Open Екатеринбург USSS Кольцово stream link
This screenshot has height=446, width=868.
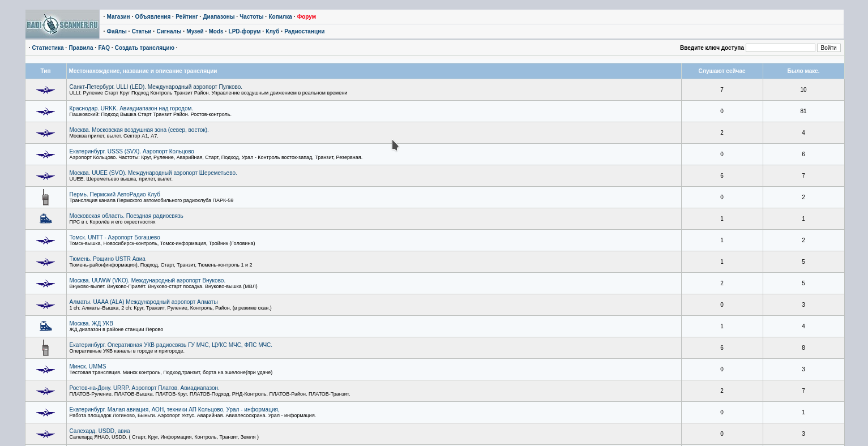point(131,151)
